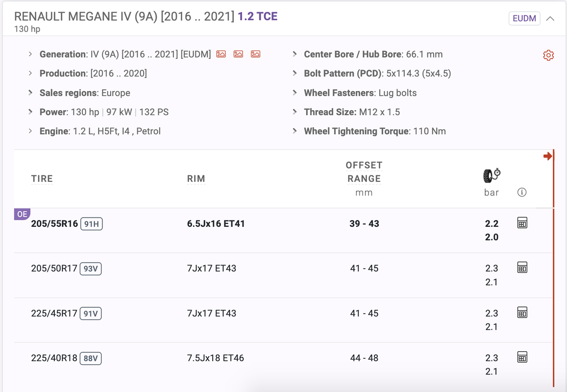
Task: Collapse the Megane 1.2 TCE panel
Action: (x=550, y=19)
